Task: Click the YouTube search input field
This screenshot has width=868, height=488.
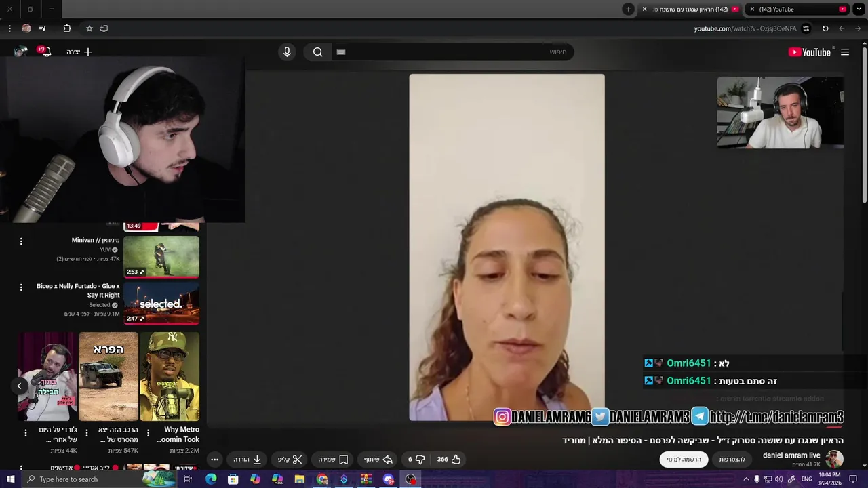Action: coord(453,52)
